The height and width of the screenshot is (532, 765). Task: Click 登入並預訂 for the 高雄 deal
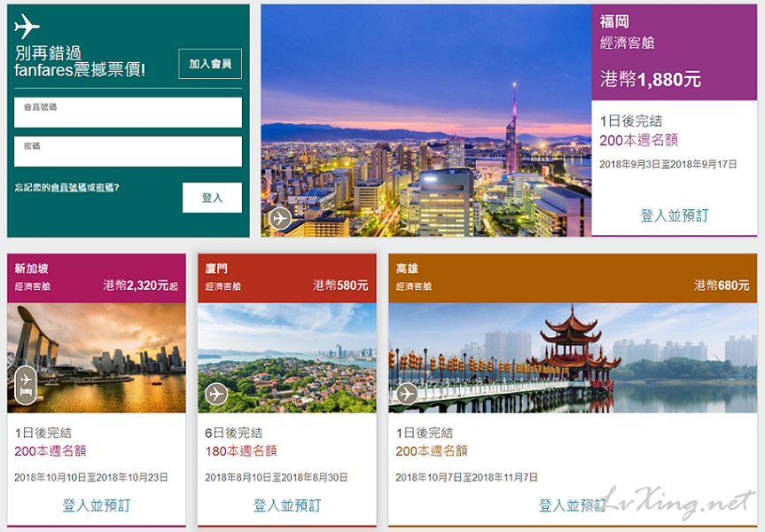[x=573, y=505]
